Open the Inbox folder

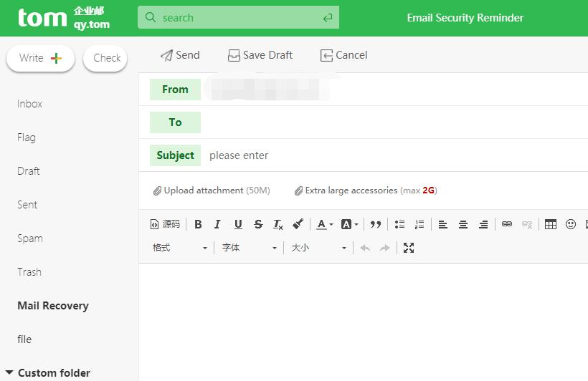[29, 104]
